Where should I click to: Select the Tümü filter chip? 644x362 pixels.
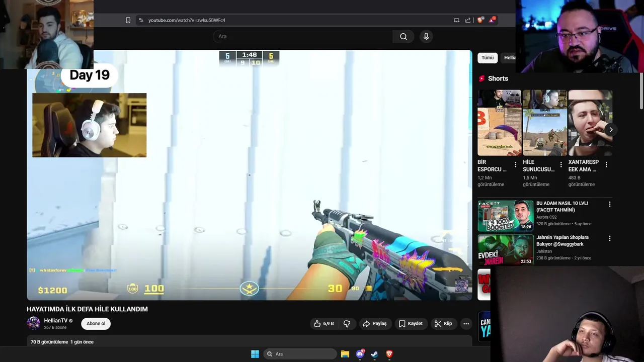click(x=488, y=58)
